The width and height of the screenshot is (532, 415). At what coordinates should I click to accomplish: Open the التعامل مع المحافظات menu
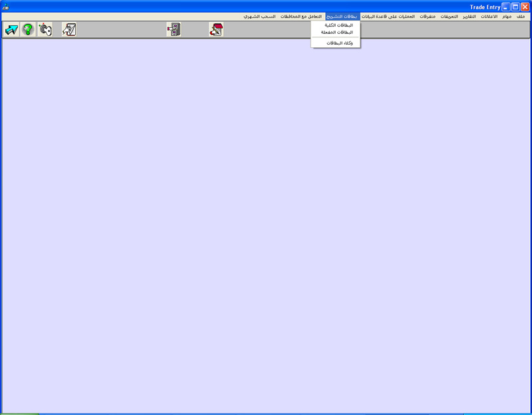(x=301, y=15)
